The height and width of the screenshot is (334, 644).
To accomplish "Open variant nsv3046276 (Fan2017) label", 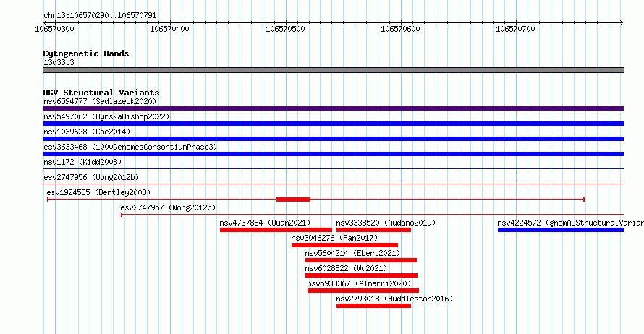I will click(x=334, y=238).
